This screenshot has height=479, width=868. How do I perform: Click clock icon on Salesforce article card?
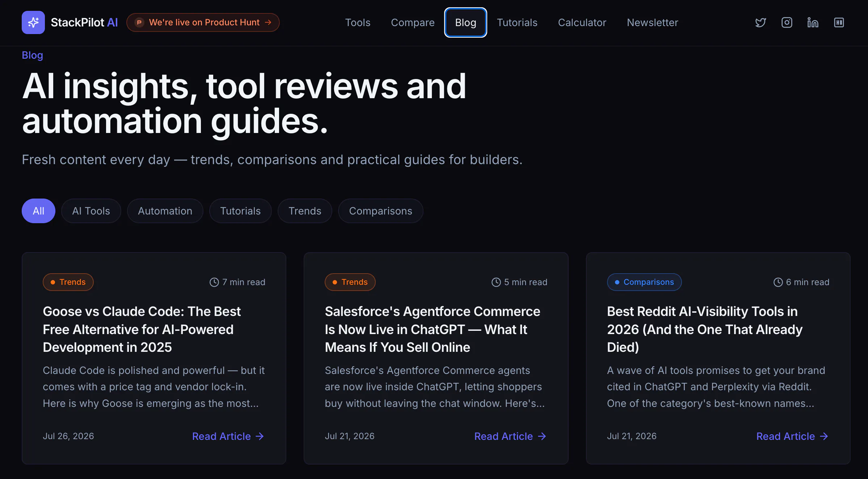[x=496, y=282]
